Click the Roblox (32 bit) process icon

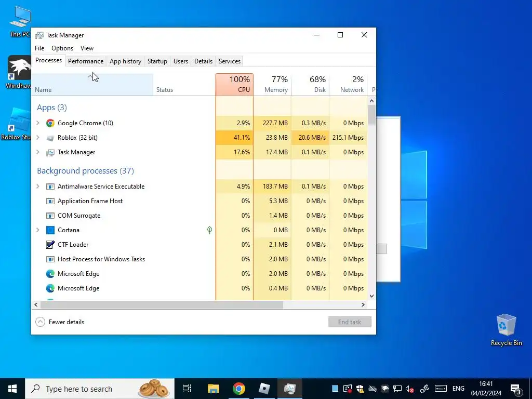[x=50, y=138]
